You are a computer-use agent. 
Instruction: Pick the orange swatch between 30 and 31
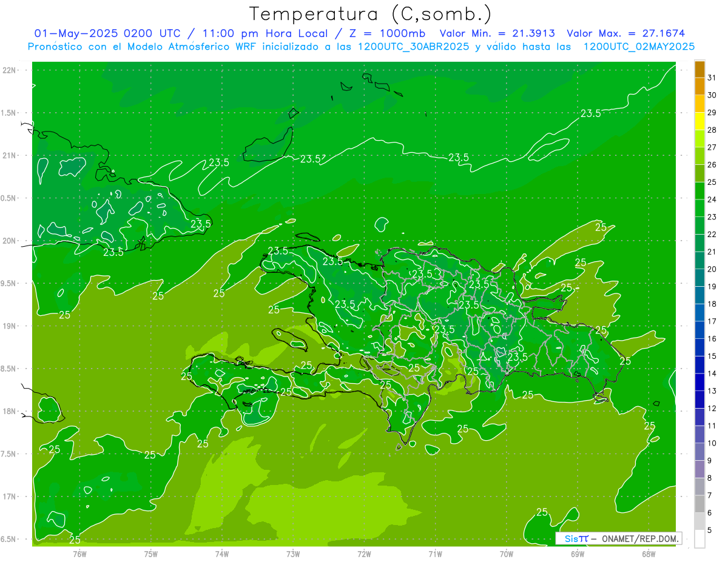[699, 86]
